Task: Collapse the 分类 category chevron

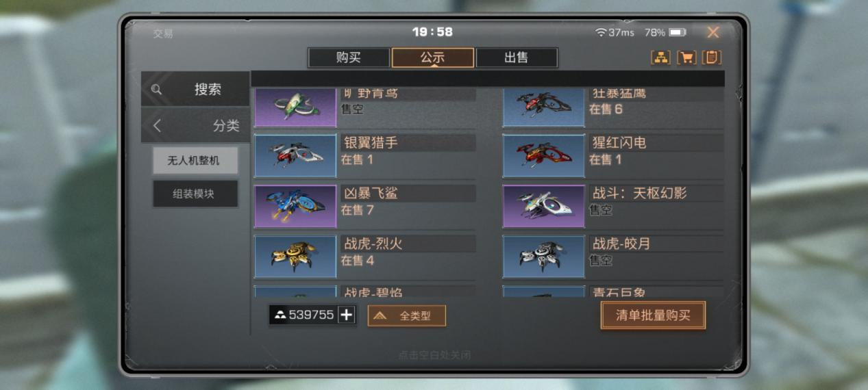Action: pos(158,126)
